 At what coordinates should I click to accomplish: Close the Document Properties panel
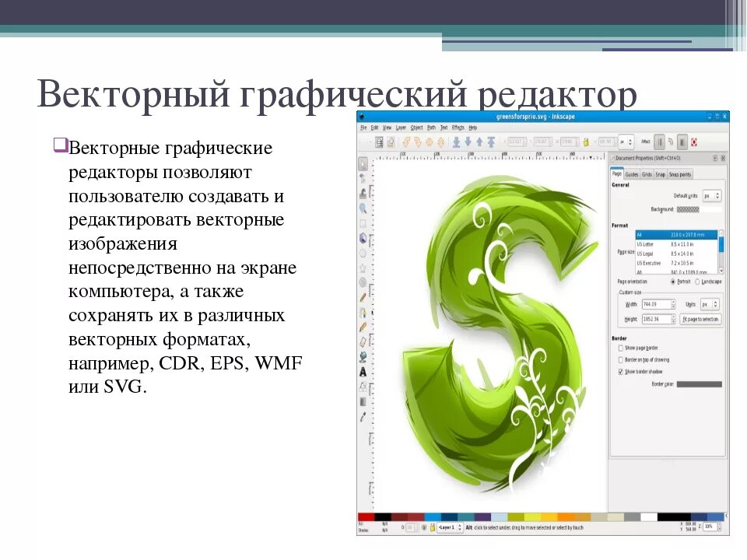[723, 158]
